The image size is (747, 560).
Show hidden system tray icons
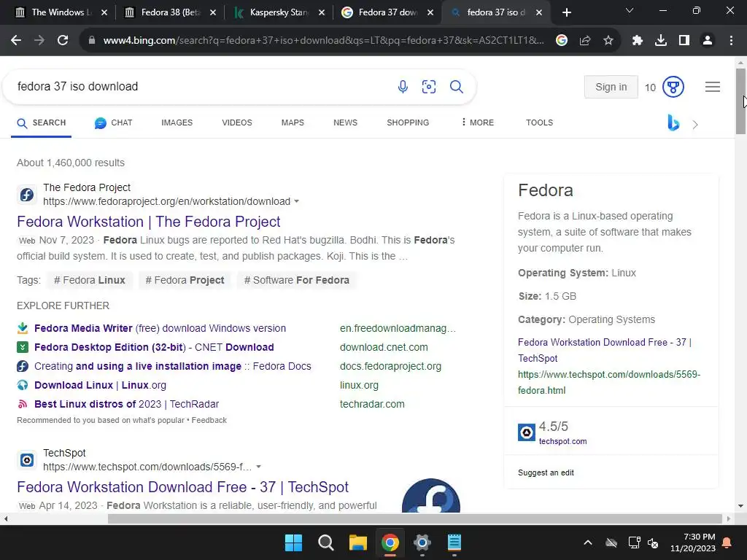pos(588,542)
